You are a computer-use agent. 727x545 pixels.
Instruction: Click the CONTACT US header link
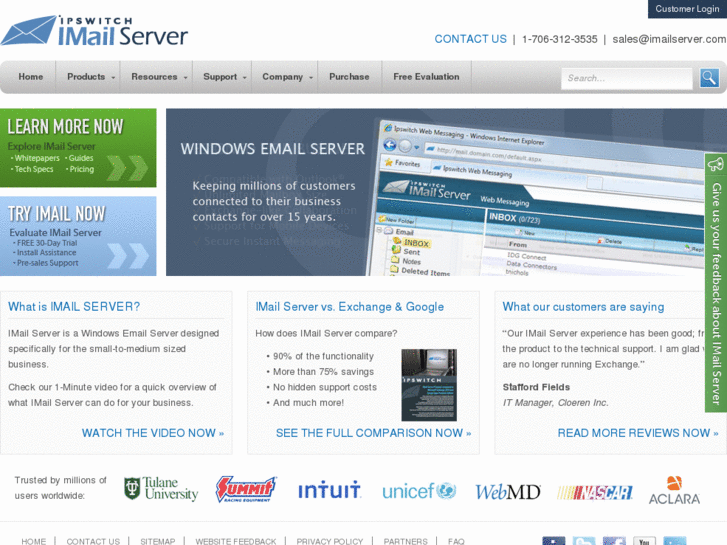tap(470, 39)
